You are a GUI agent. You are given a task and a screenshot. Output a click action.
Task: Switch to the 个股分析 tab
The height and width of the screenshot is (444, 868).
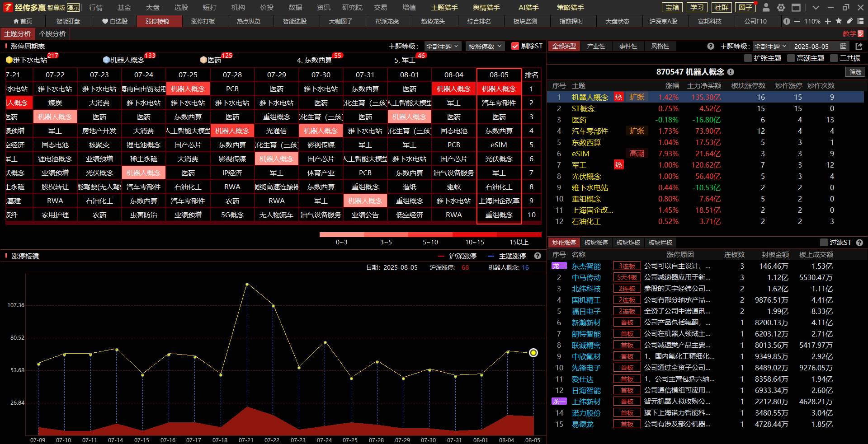pos(52,34)
